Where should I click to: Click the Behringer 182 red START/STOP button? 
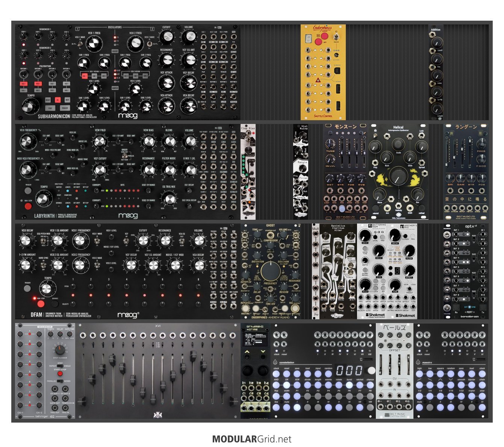click(x=60, y=374)
